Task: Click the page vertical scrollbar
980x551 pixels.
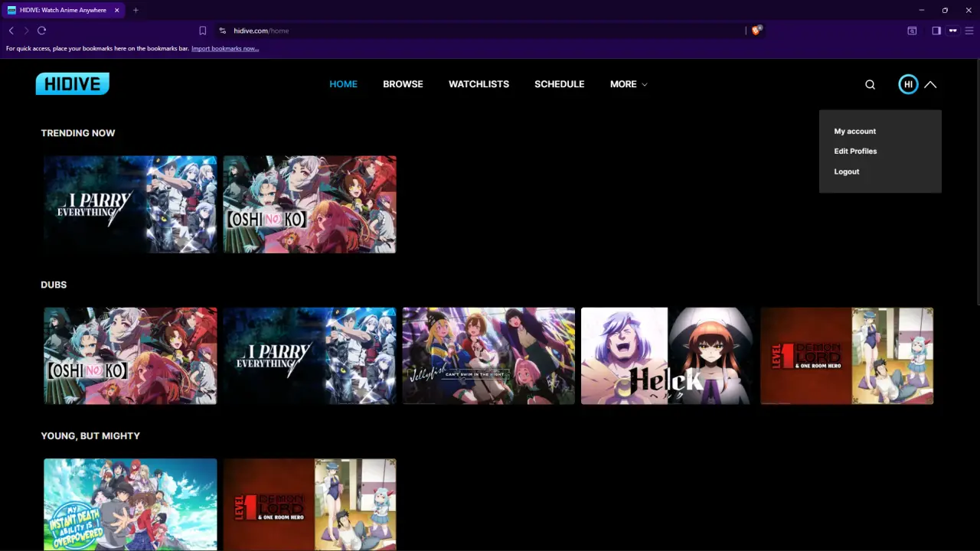Action: (x=977, y=184)
